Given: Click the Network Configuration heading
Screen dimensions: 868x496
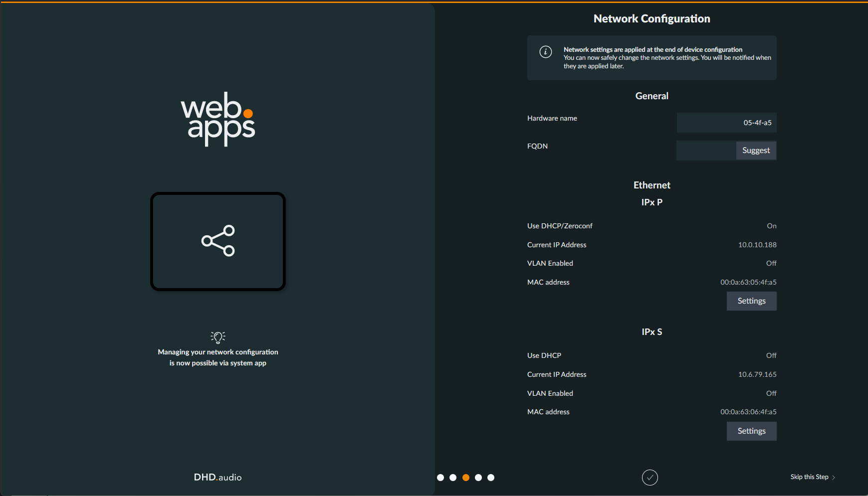Looking at the screenshot, I should (652, 19).
